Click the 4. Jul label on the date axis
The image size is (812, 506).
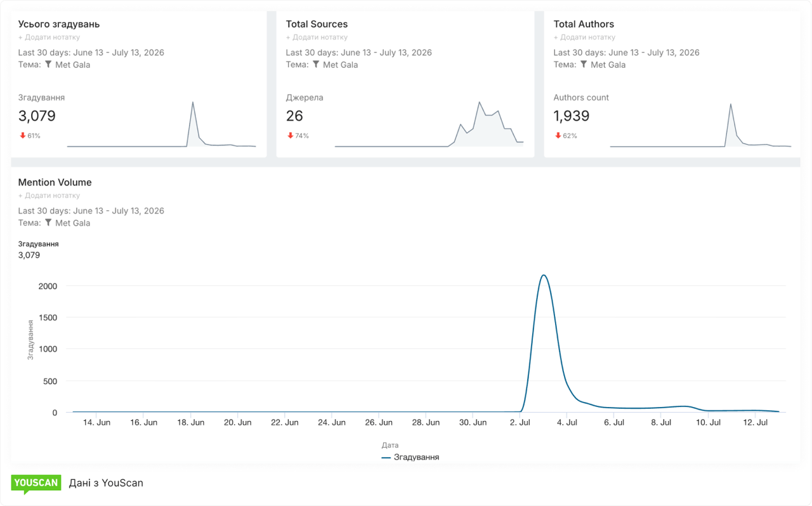(x=567, y=422)
